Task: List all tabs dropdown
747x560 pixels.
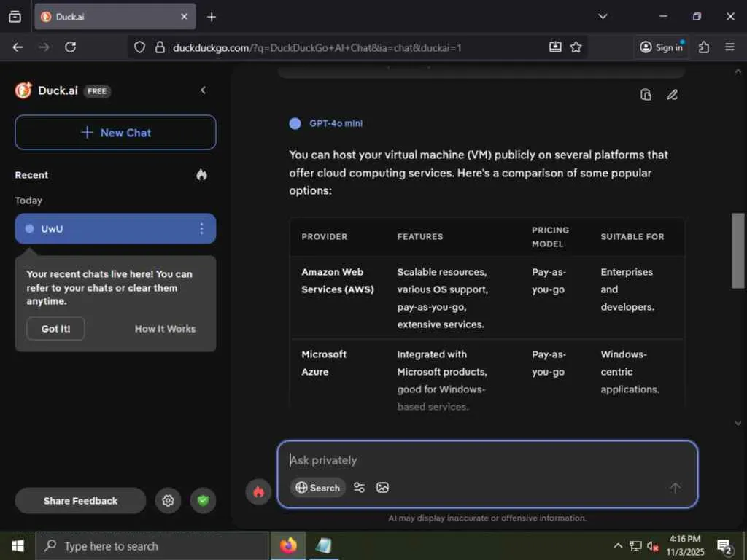Action: tap(603, 16)
